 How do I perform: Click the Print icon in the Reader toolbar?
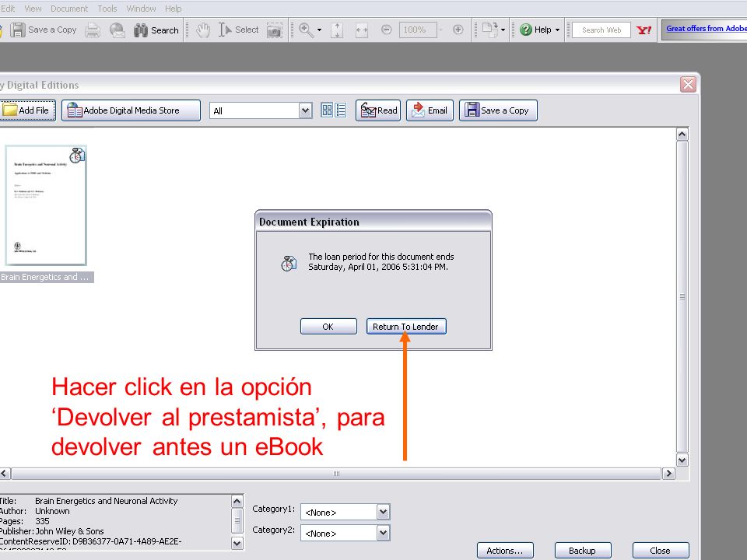coord(93,30)
